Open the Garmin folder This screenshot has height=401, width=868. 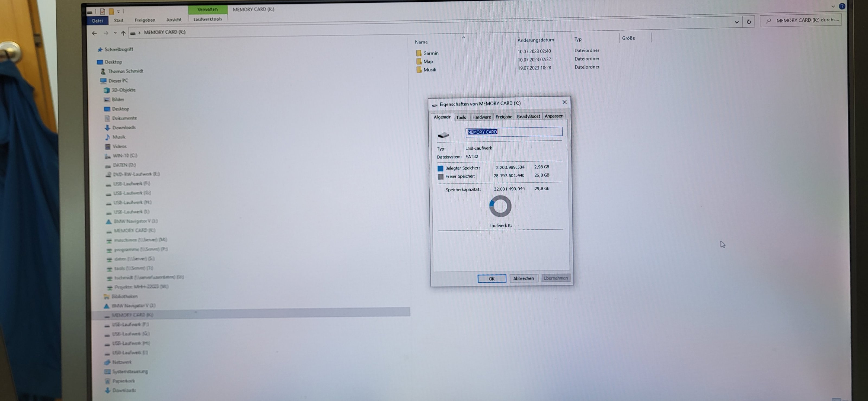(430, 53)
